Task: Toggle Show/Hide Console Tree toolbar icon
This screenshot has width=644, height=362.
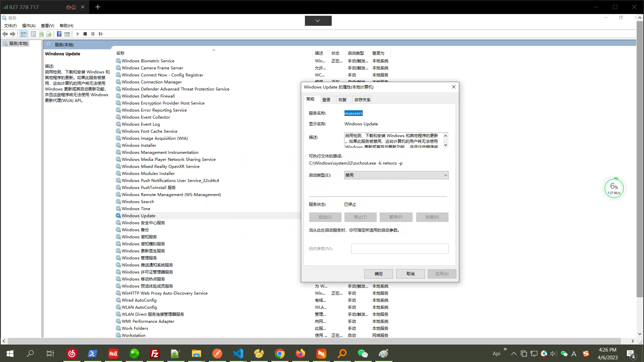Action: [23, 34]
